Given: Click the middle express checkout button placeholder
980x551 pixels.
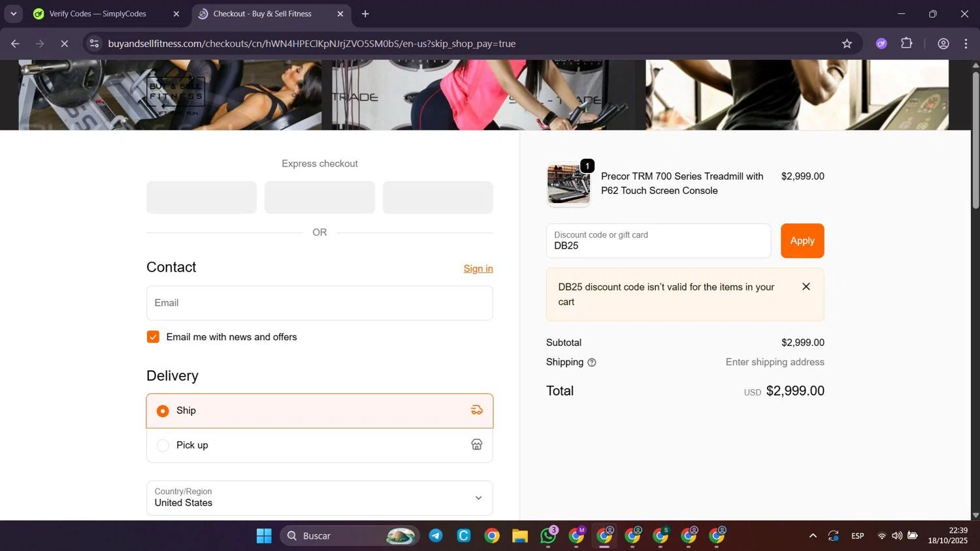Looking at the screenshot, I should [319, 197].
